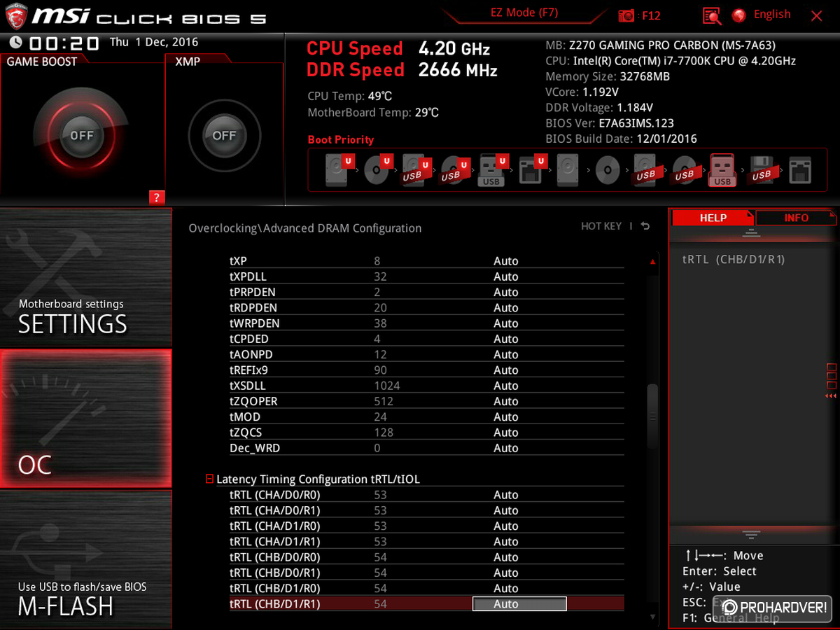Click the date Thu 1 Dec, 2016
This screenshot has width=840, height=630.
[154, 42]
